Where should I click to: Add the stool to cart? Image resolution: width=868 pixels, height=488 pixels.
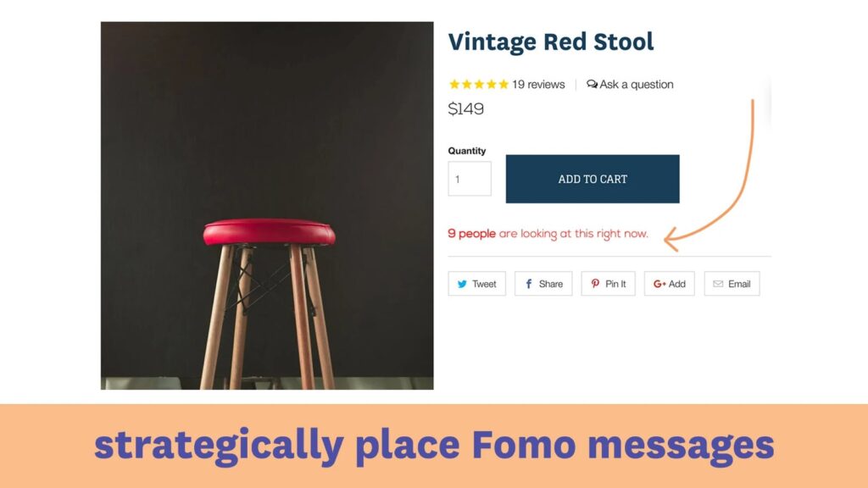[x=593, y=179]
